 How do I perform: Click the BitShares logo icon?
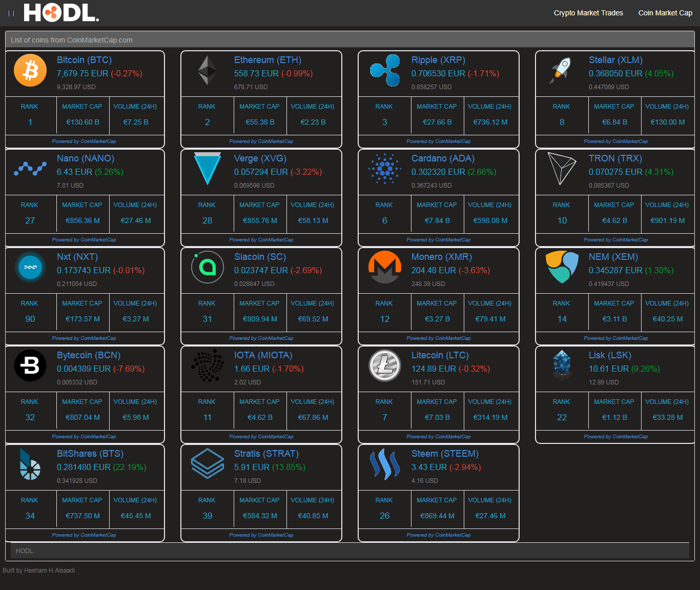pyautogui.click(x=30, y=464)
